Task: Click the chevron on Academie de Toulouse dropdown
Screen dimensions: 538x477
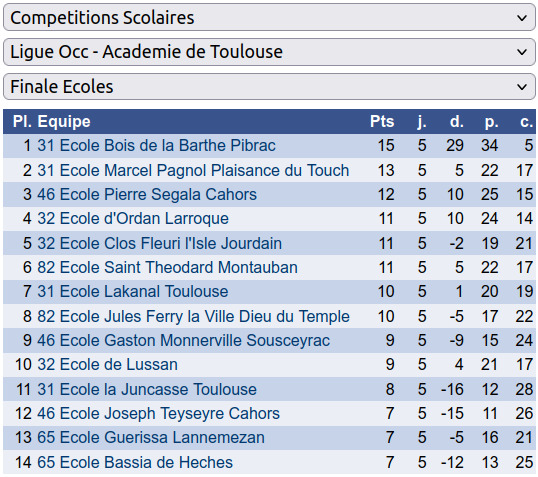Action: click(522, 53)
